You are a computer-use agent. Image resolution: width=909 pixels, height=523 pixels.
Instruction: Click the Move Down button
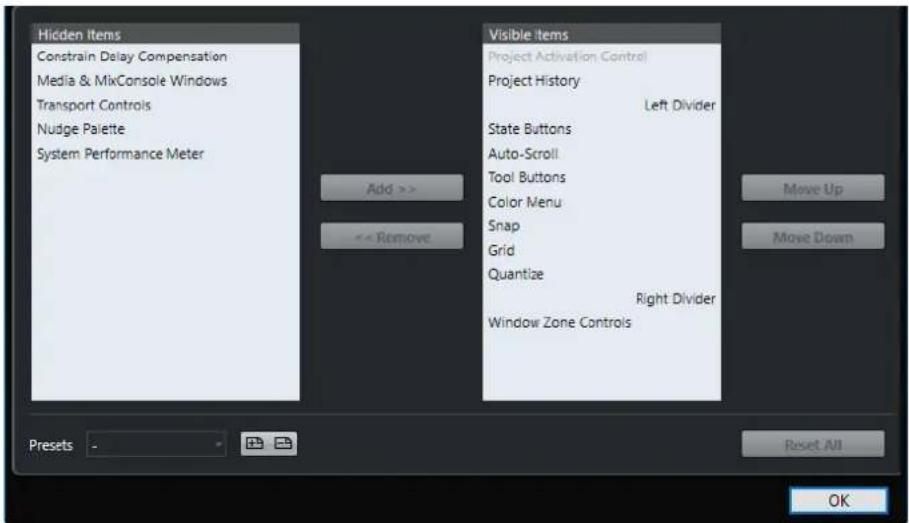(813, 237)
